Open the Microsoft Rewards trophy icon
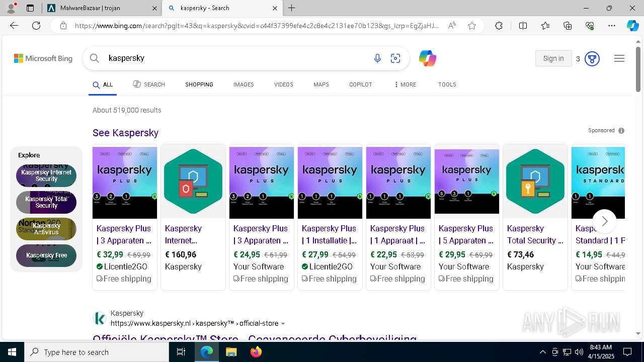 click(x=592, y=59)
